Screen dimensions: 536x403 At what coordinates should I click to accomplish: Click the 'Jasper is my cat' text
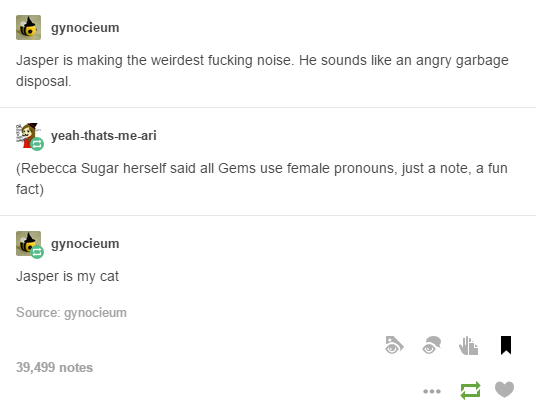point(67,276)
